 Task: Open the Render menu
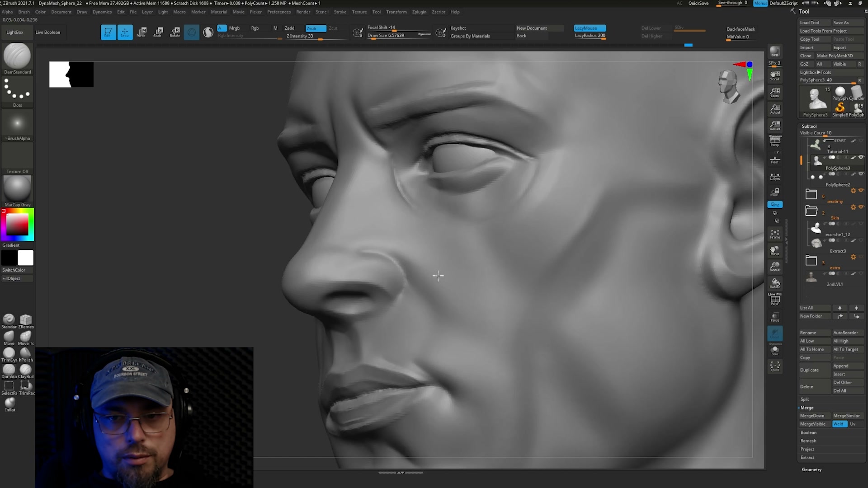pyautogui.click(x=303, y=12)
